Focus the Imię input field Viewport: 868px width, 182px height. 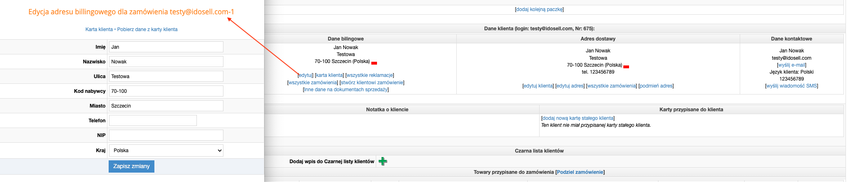(x=166, y=47)
